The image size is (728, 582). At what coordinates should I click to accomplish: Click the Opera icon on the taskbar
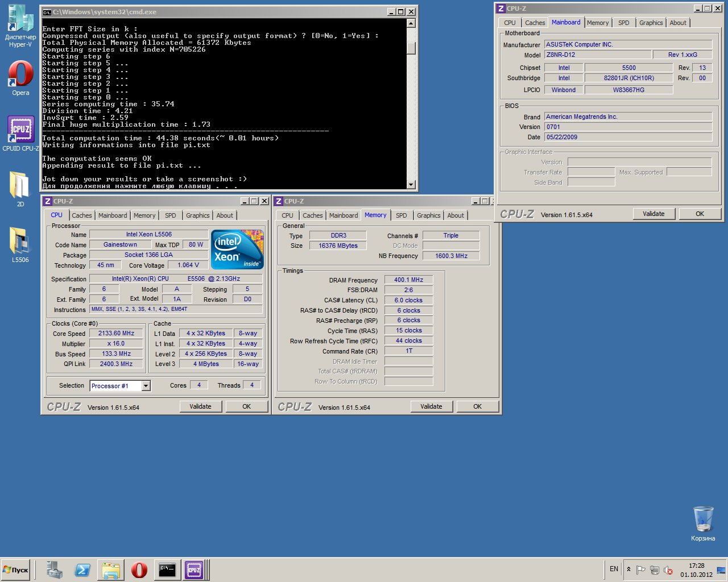pyautogui.click(x=139, y=569)
